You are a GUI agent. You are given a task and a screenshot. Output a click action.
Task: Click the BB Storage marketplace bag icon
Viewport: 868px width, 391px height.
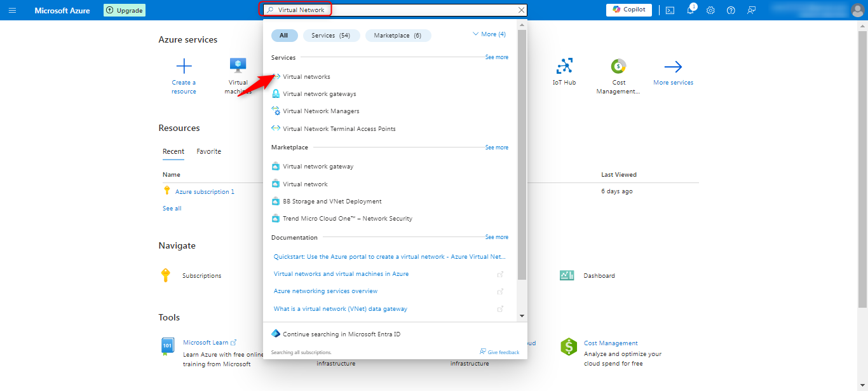[x=276, y=201]
